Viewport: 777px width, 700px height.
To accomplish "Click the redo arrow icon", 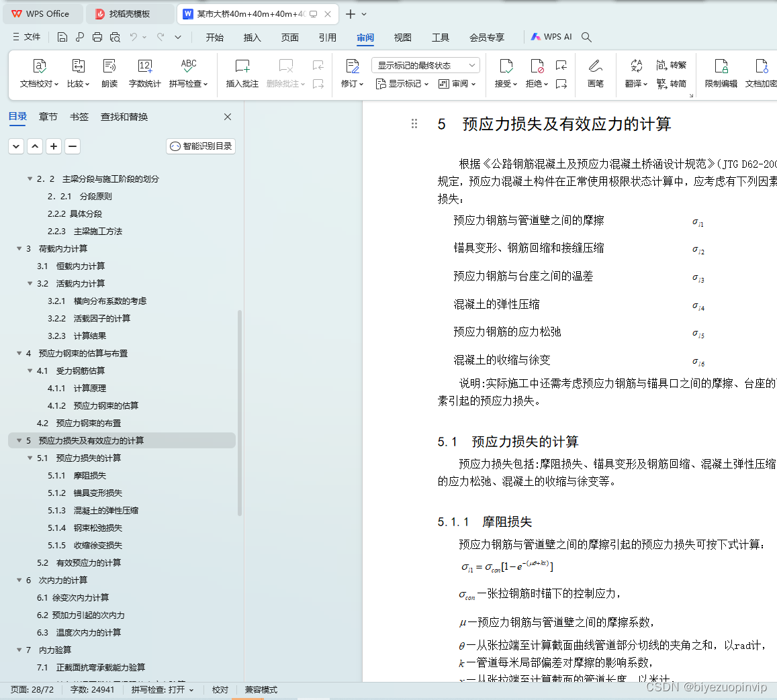I will tap(161, 37).
